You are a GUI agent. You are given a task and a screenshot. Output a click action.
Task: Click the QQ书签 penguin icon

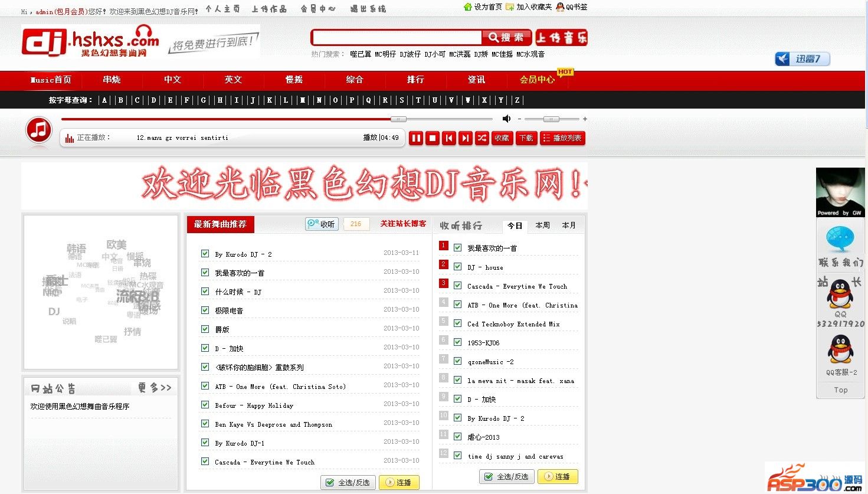coord(560,6)
